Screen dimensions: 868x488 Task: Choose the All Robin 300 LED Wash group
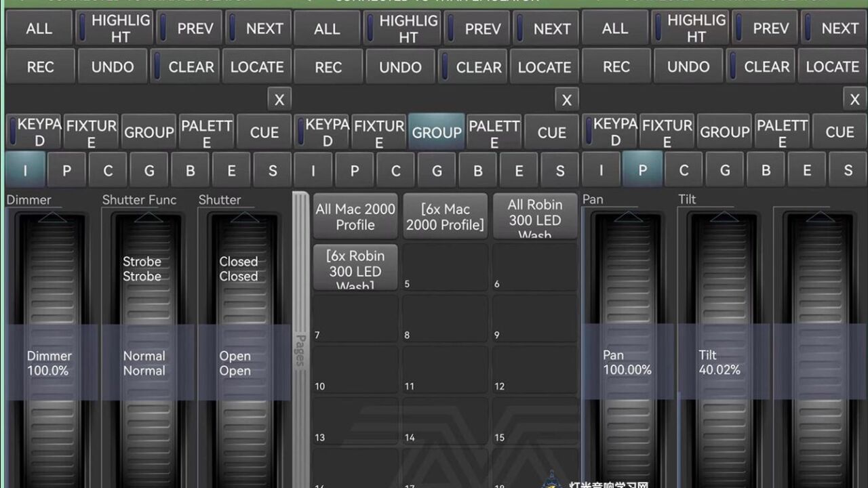[x=535, y=216]
